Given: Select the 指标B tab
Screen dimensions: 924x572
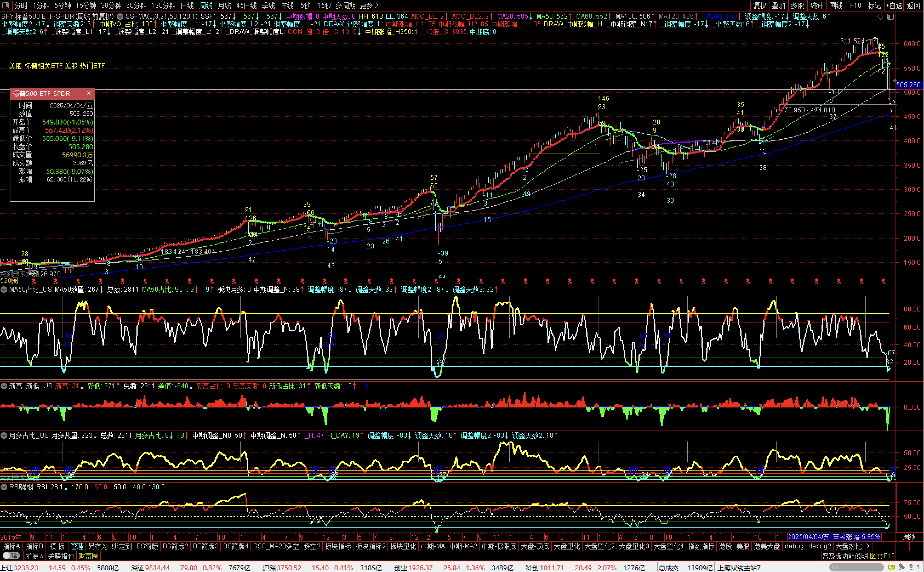Looking at the screenshot, I should (35, 546).
